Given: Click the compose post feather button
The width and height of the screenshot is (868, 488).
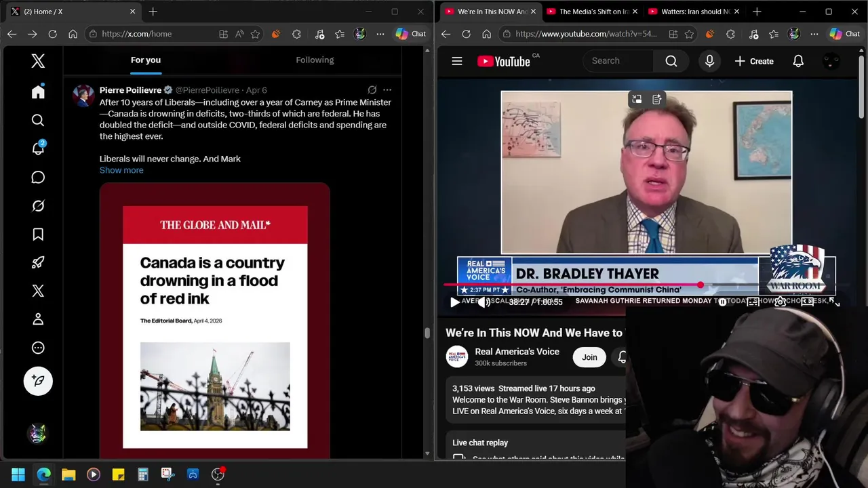Looking at the screenshot, I should [x=38, y=381].
